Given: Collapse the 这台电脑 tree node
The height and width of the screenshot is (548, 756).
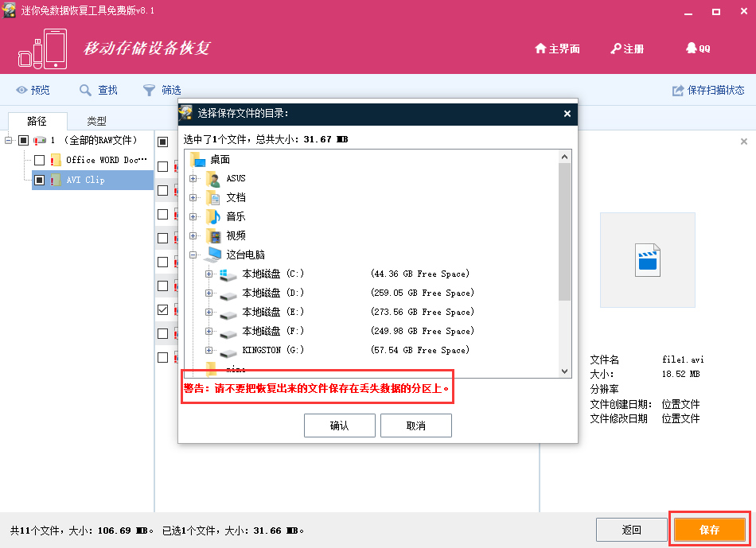Looking at the screenshot, I should pyautogui.click(x=193, y=255).
